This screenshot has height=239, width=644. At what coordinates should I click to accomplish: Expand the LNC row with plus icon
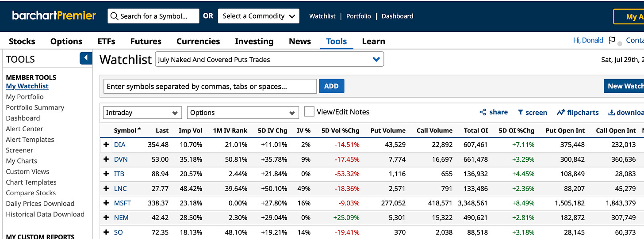pos(106,188)
